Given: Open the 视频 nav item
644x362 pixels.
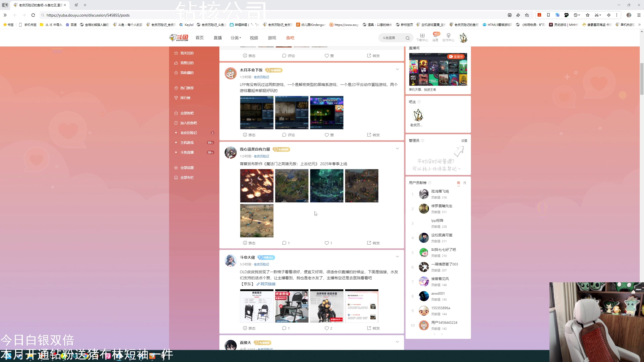Looking at the screenshot, I should pos(254,38).
